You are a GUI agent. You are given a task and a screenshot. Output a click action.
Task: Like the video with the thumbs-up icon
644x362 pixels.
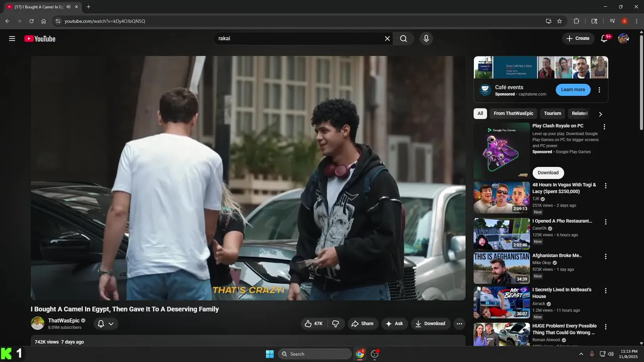click(x=314, y=324)
